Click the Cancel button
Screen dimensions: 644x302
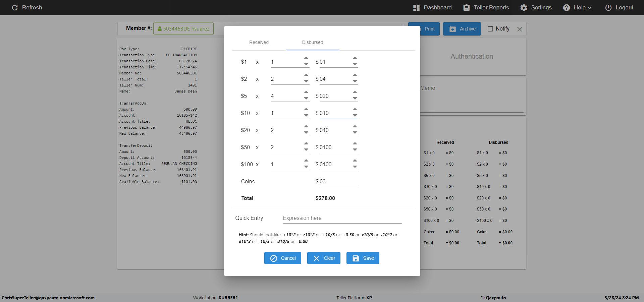[283, 258]
